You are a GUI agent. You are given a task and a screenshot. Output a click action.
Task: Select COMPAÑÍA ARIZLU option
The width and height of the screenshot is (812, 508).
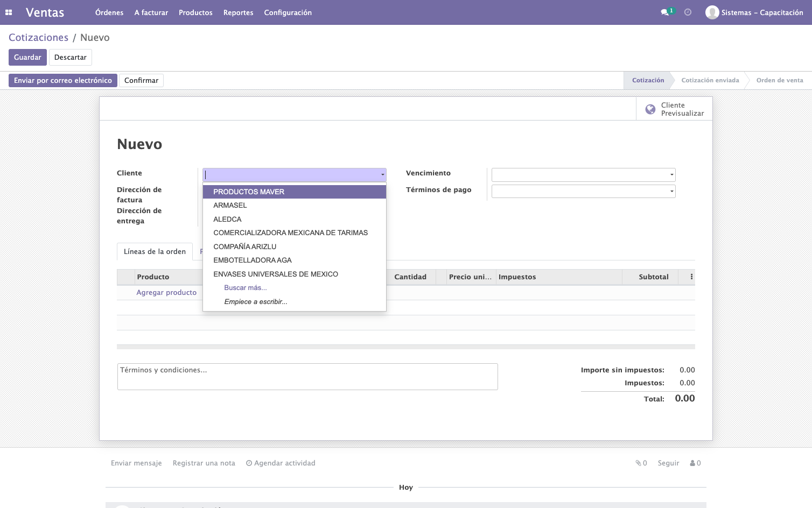[x=295, y=246]
